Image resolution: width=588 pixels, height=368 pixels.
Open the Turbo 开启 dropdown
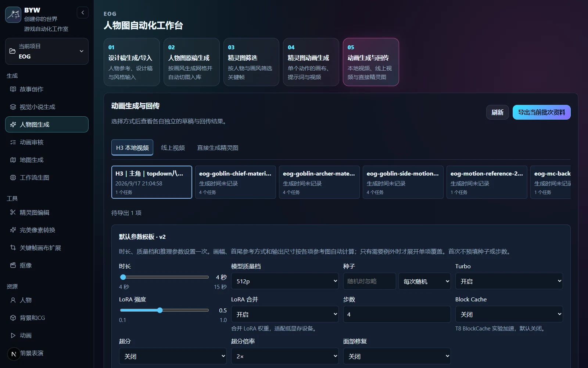pos(509,281)
